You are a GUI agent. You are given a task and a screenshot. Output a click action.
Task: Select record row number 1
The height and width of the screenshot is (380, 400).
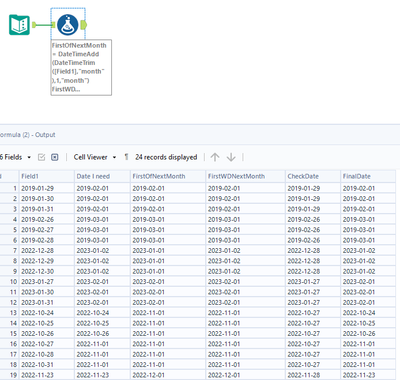pos(9,188)
